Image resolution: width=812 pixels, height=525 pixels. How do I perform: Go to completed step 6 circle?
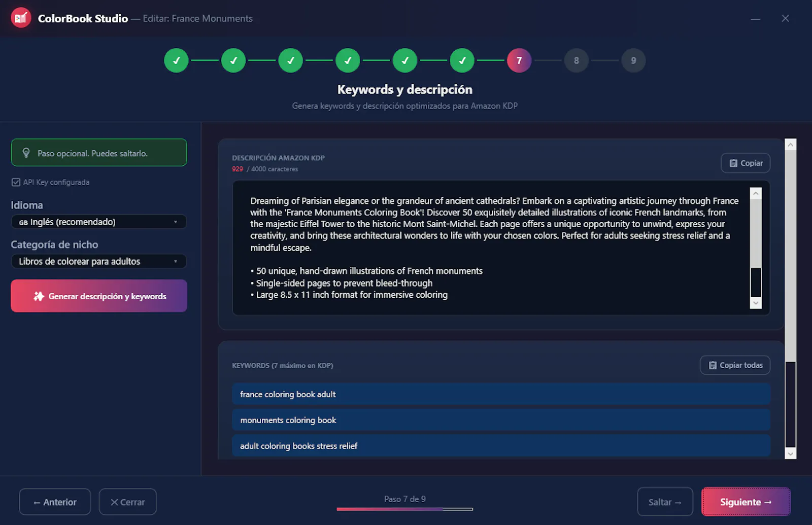462,60
